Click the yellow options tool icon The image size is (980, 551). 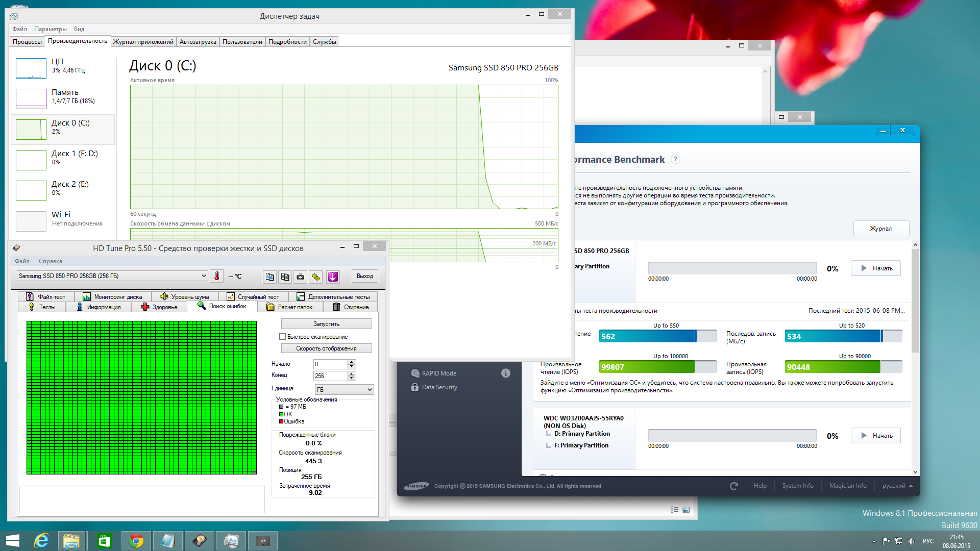coord(316,277)
